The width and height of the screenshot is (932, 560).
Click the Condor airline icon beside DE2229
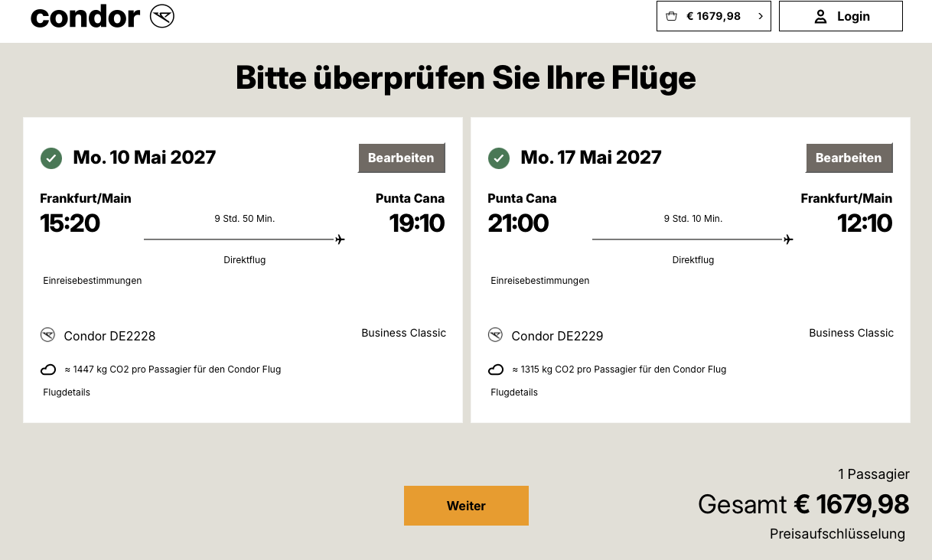(496, 335)
